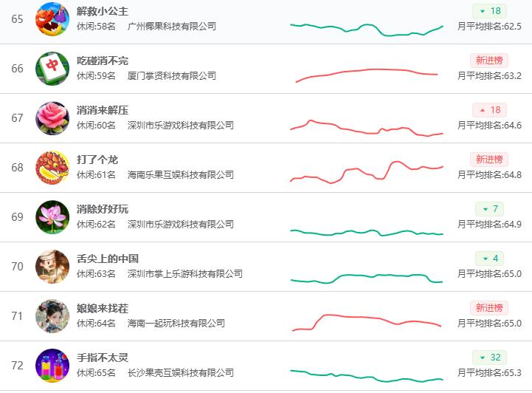Image resolution: width=532 pixels, height=393 pixels.
Task: Open the 吃碰消不完 mahjong tile icon
Action: (52, 69)
